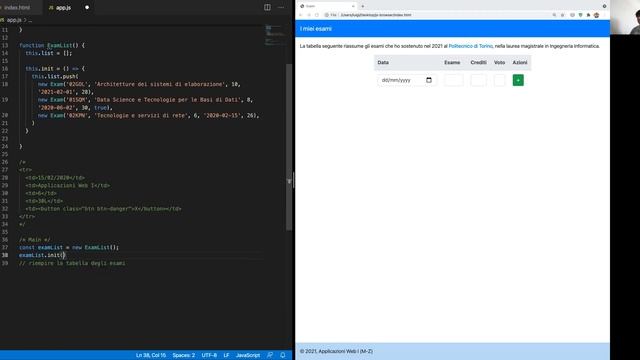Click the I miei esami navbar title

pos(316,29)
